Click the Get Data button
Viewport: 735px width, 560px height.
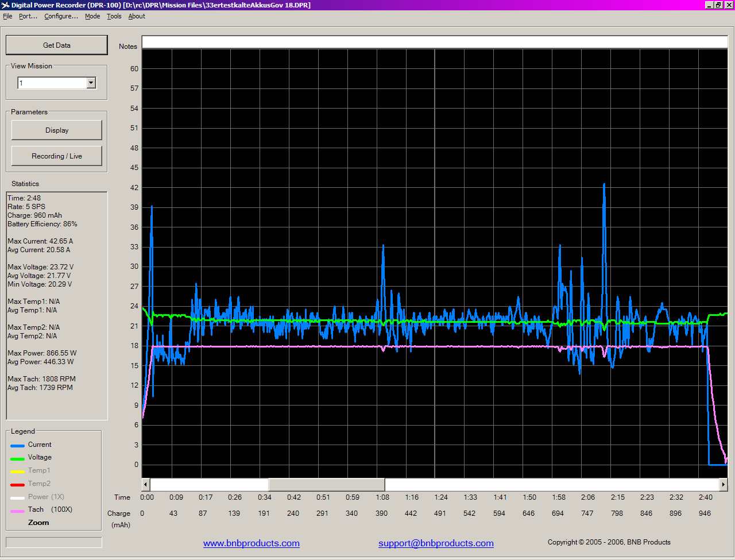[56, 45]
